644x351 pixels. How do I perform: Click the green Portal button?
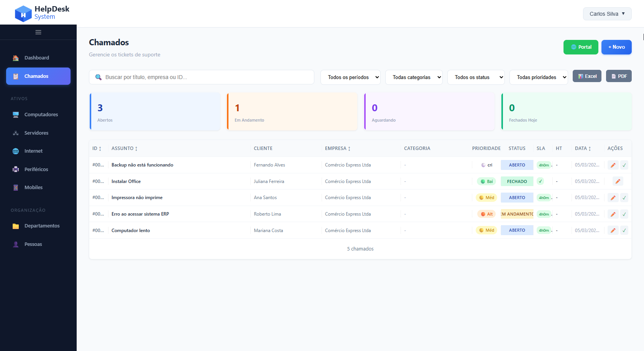(x=580, y=47)
